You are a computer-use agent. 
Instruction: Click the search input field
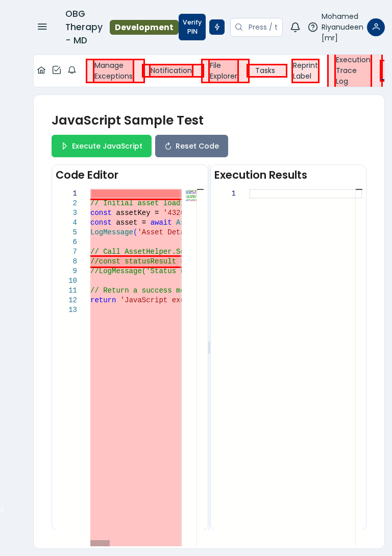point(262,27)
